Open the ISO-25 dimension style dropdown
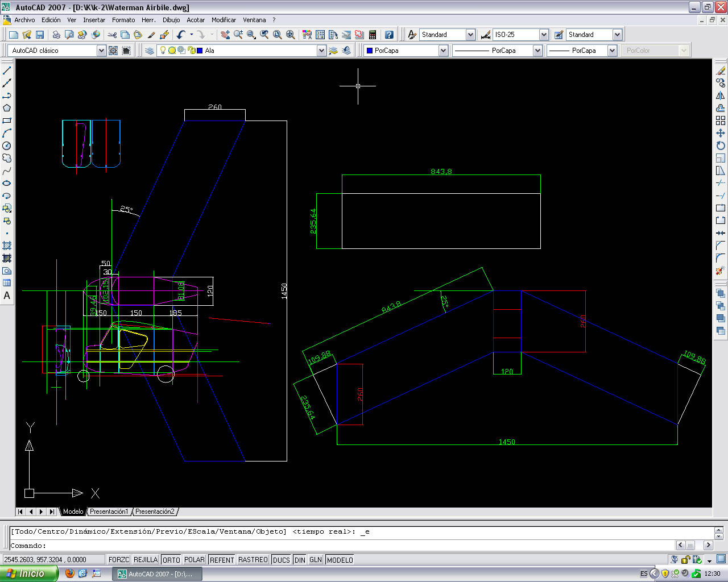The width and height of the screenshot is (728, 582). pyautogui.click(x=543, y=35)
